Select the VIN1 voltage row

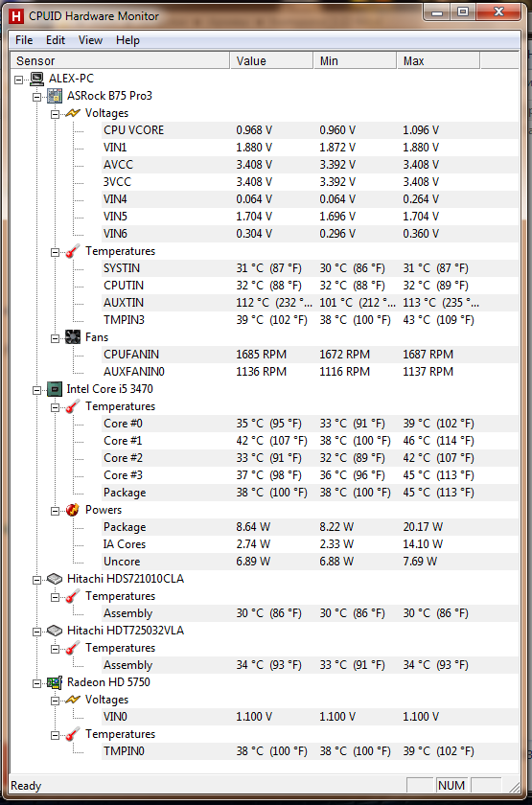pyautogui.click(x=311, y=148)
